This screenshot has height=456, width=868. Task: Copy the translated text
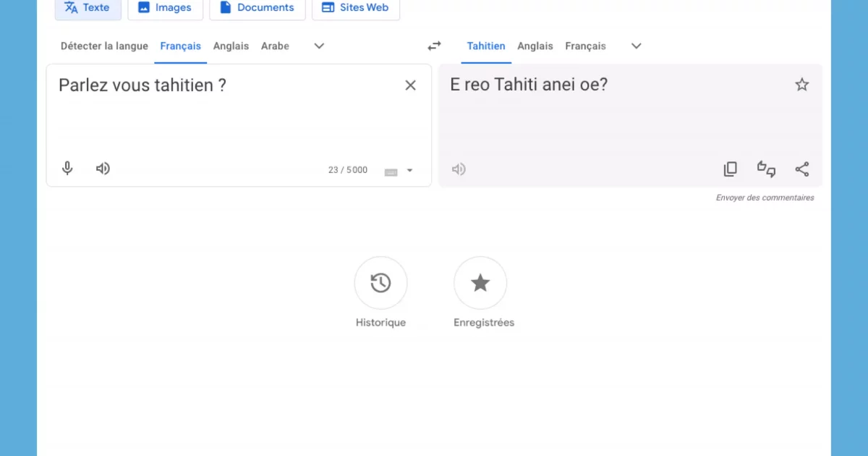pos(730,168)
